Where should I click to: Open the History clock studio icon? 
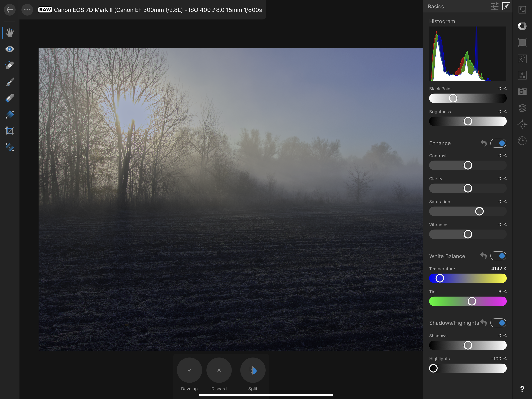coord(522,141)
